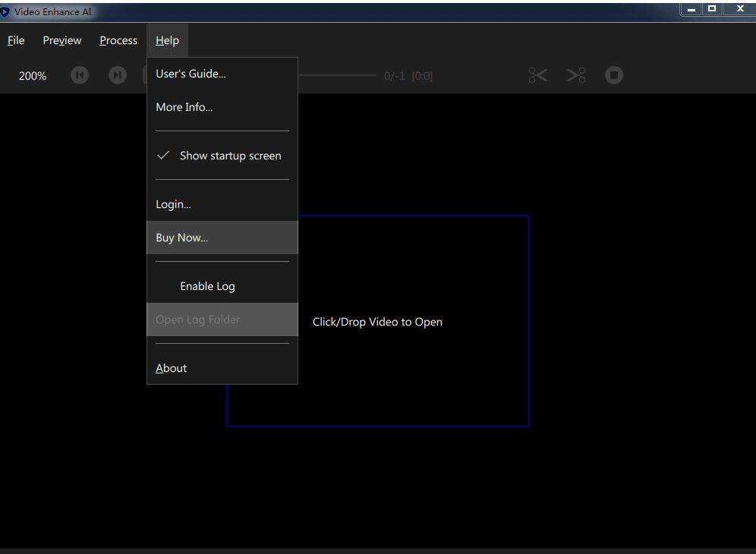756x554 pixels.
Task: Open the Preview menu
Action: point(62,40)
